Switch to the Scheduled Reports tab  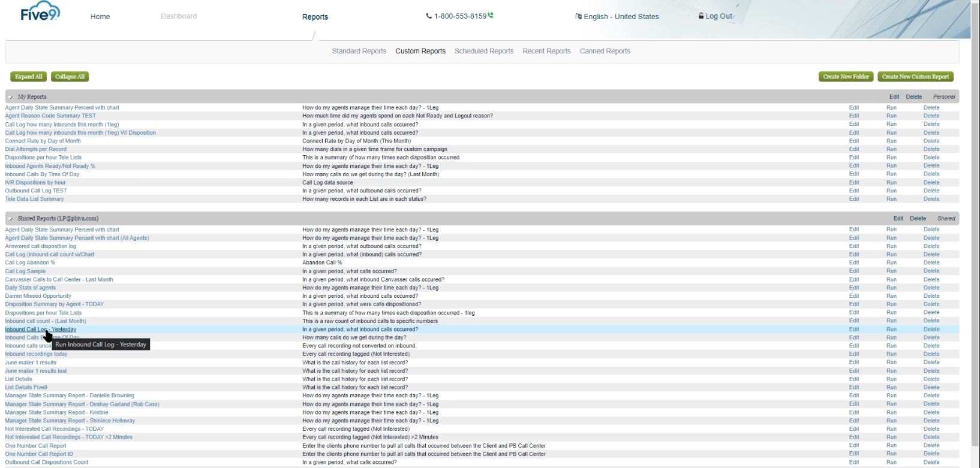(483, 52)
